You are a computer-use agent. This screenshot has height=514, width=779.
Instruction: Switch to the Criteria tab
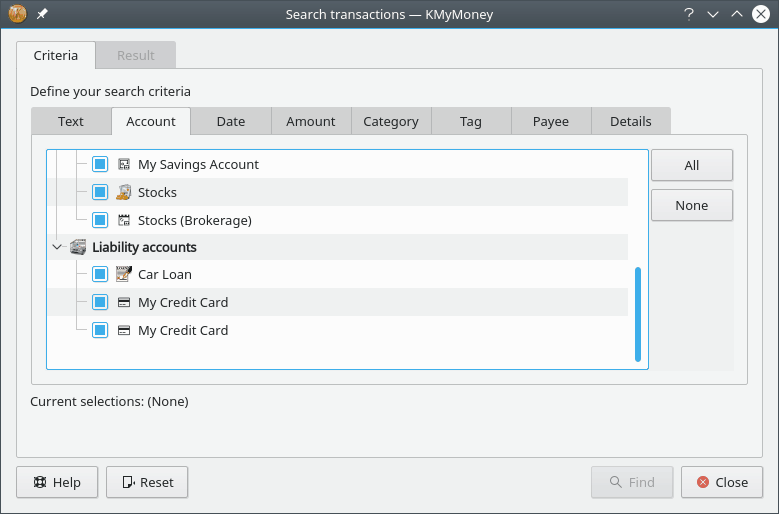pos(56,55)
